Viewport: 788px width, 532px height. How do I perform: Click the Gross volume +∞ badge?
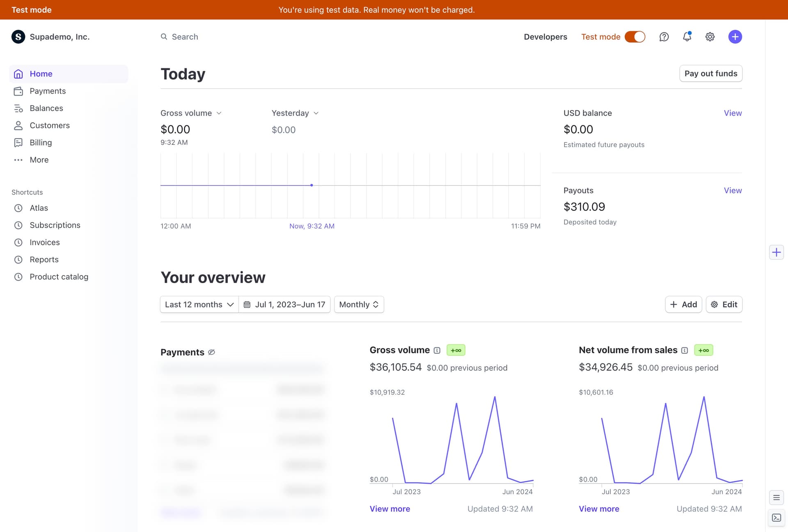(x=456, y=350)
